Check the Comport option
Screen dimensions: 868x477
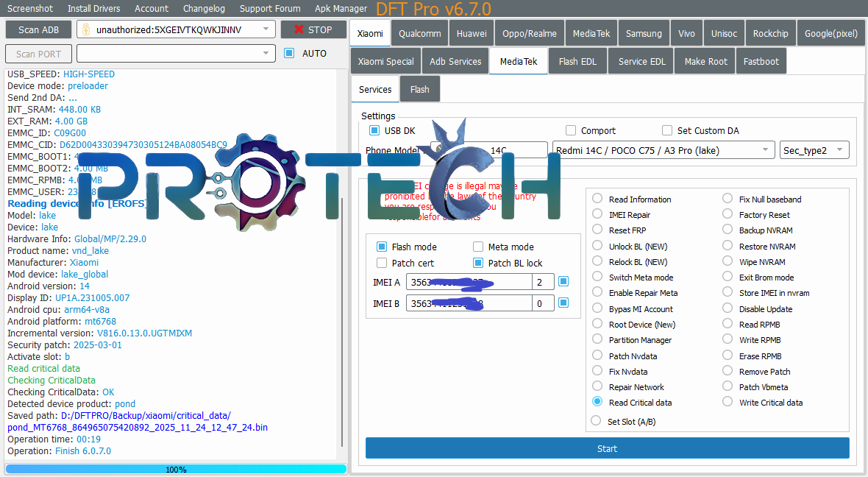tap(571, 130)
